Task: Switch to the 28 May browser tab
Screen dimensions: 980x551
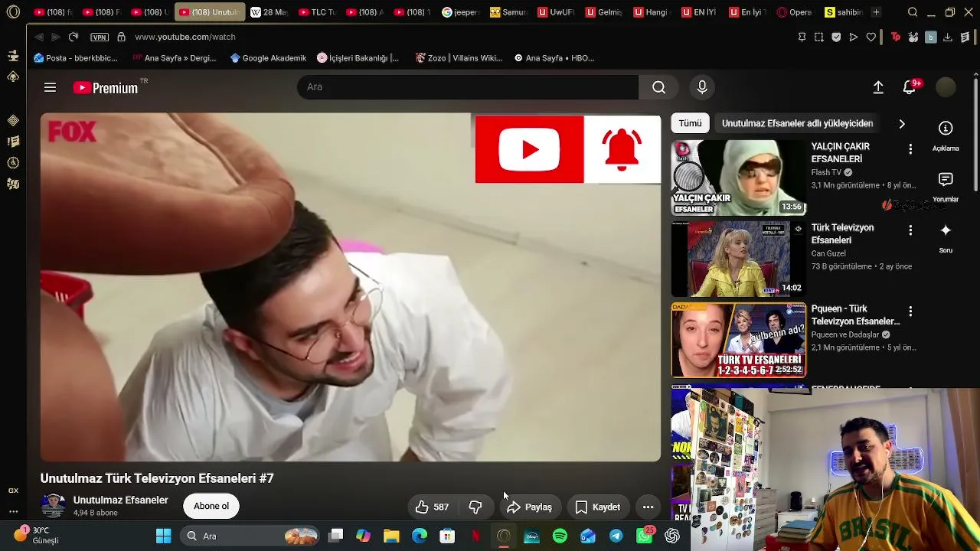Action: pos(269,12)
